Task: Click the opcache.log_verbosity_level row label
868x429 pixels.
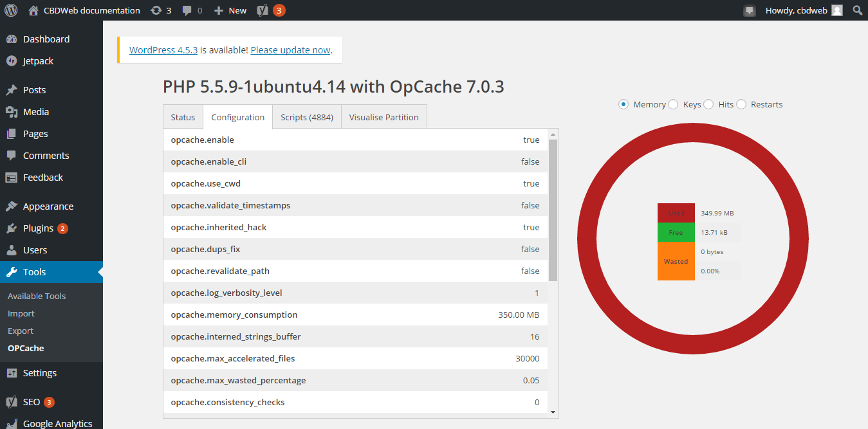Action: pyautogui.click(x=226, y=293)
